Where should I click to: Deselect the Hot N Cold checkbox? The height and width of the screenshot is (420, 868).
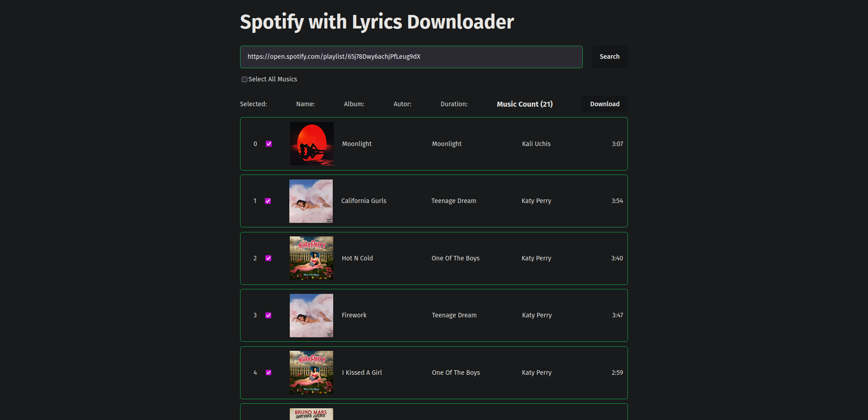click(269, 258)
